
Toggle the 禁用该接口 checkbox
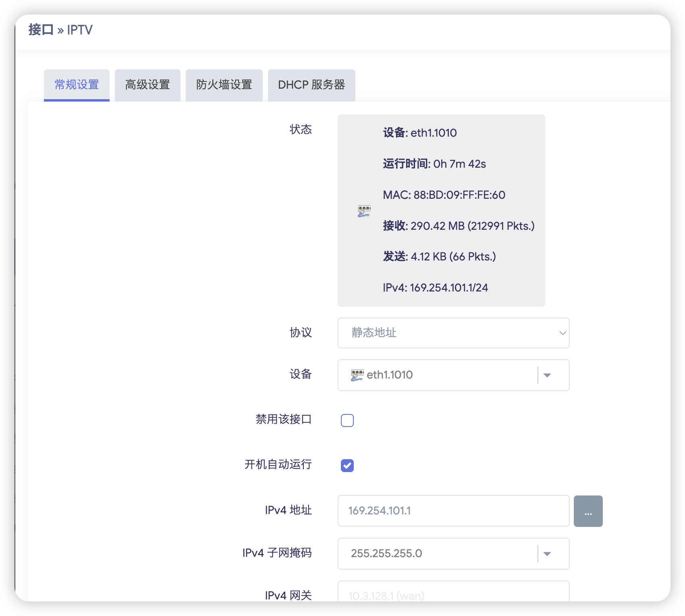point(347,420)
